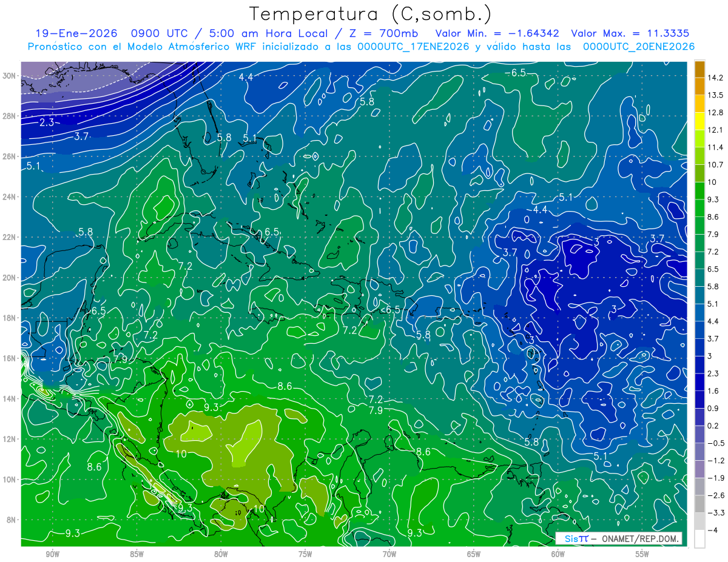Click the colorbar legend value "-0.5"
Viewport: 728px width, 562px height.
click(715, 443)
